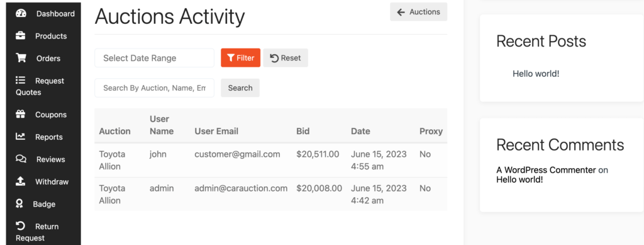The width and height of the screenshot is (644, 245).
Task: Click the Coupons gift icon
Action: tap(21, 114)
